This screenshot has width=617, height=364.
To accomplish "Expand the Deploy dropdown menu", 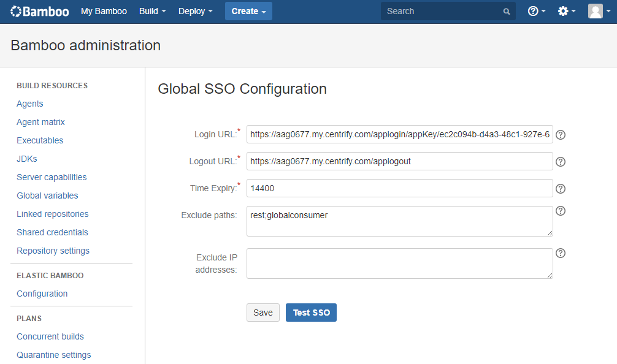I will [x=195, y=11].
